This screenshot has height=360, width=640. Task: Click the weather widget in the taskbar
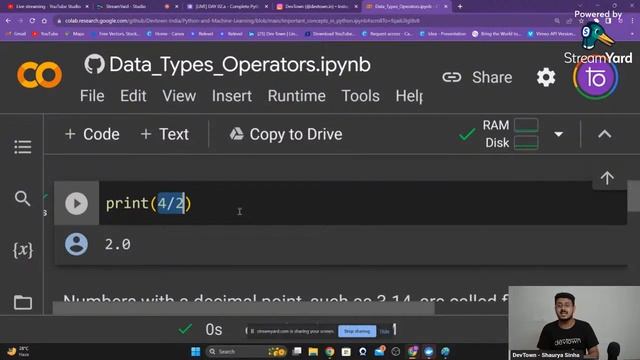pyautogui.click(x=18, y=351)
